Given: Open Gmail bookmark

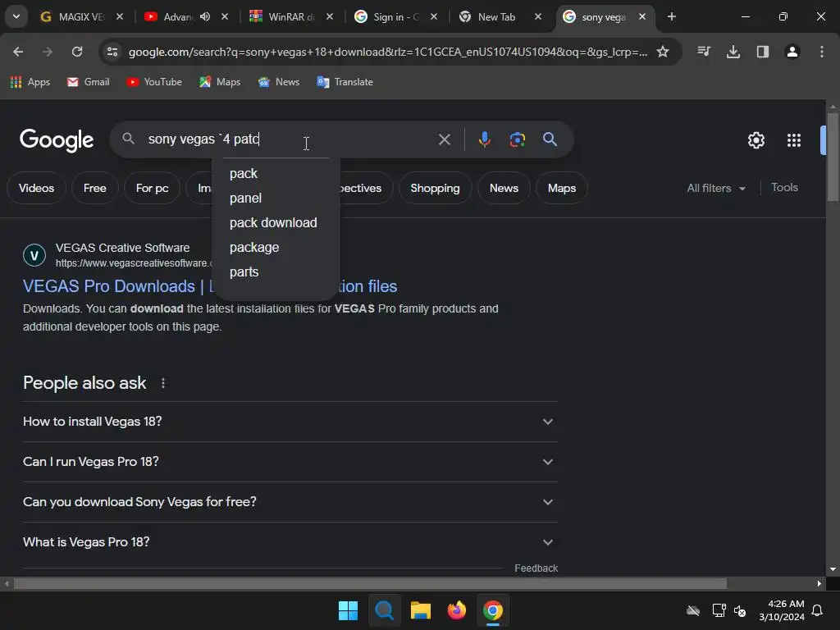Looking at the screenshot, I should [88, 82].
